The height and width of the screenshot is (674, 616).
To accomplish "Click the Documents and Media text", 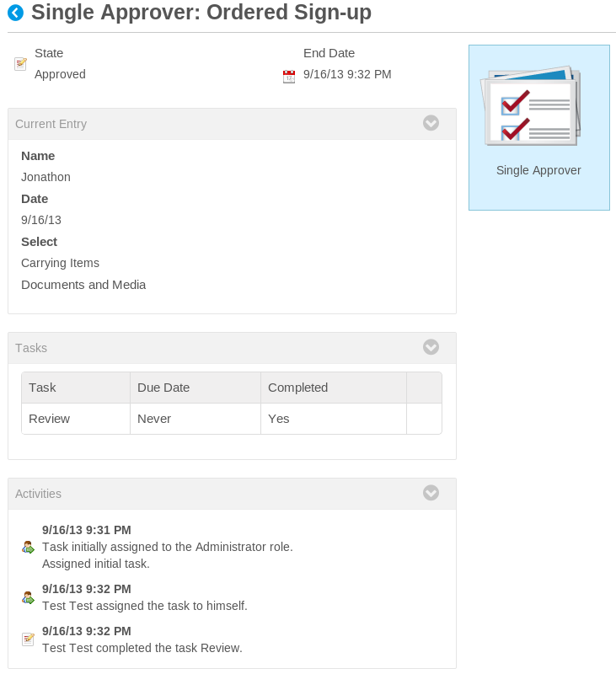I will [x=83, y=285].
